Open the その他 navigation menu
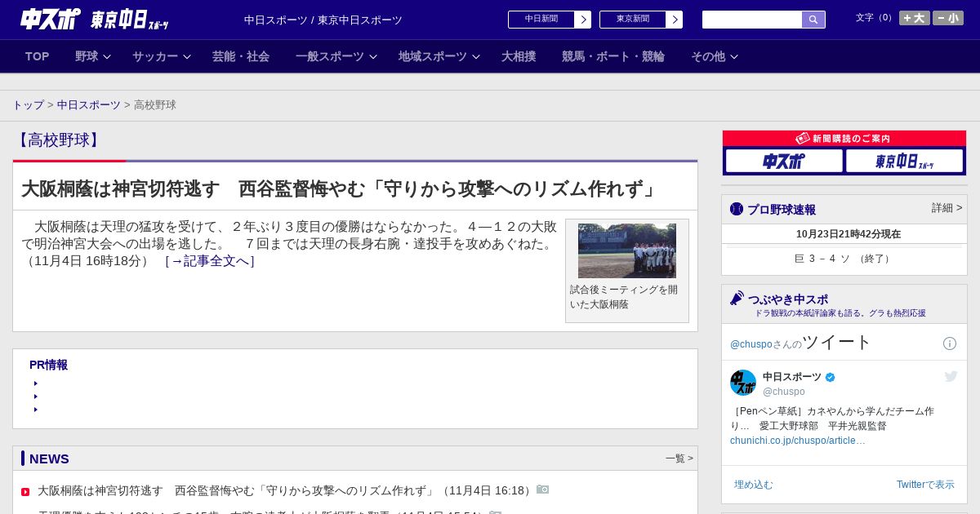This screenshot has width=980, height=514. [x=708, y=56]
